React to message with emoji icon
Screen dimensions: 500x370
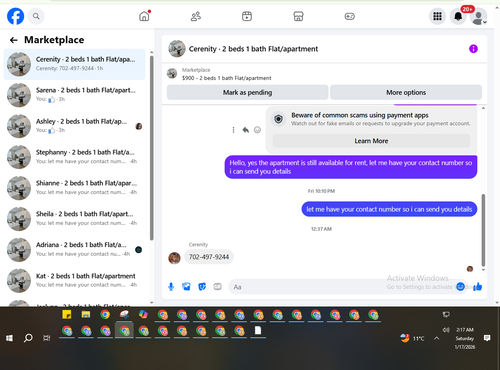(x=257, y=130)
